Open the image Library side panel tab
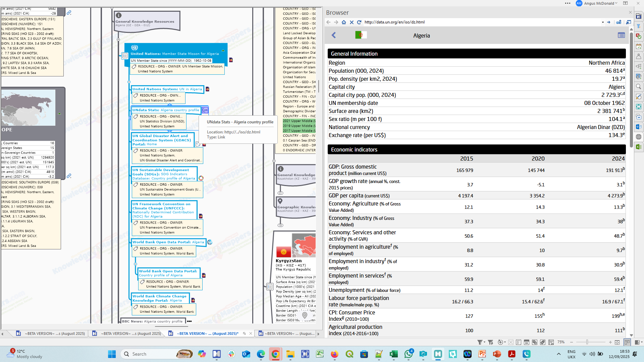The image size is (644, 362). [639, 76]
